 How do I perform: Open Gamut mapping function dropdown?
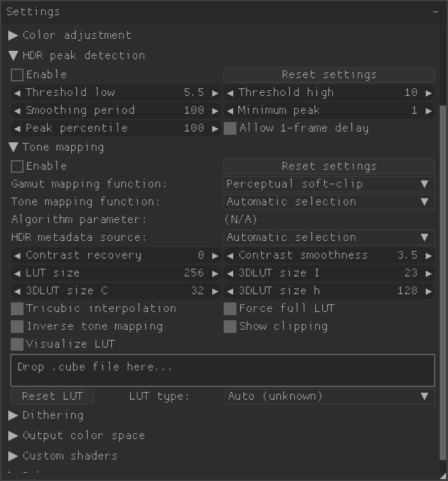click(x=329, y=184)
